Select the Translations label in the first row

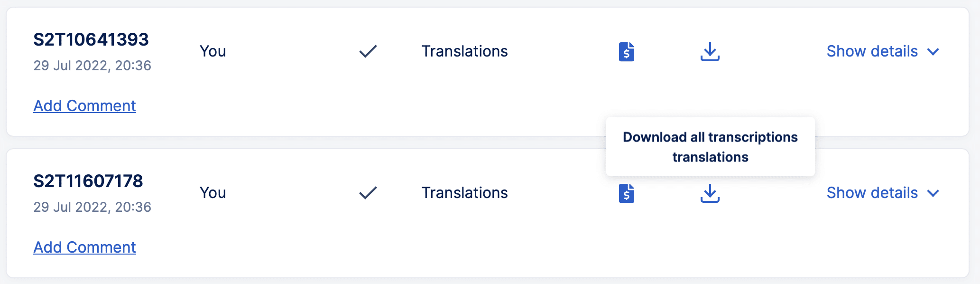464,51
